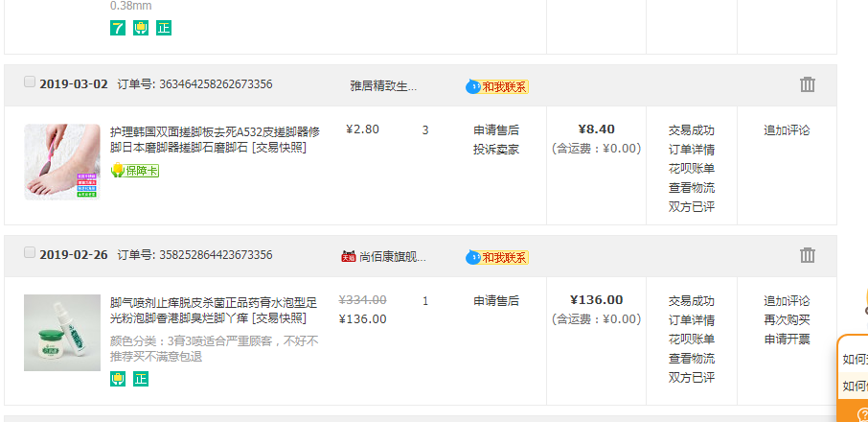The width and height of the screenshot is (868, 422).
Task: Delete the 2019-03-02 order via trash icon
Action: click(808, 84)
